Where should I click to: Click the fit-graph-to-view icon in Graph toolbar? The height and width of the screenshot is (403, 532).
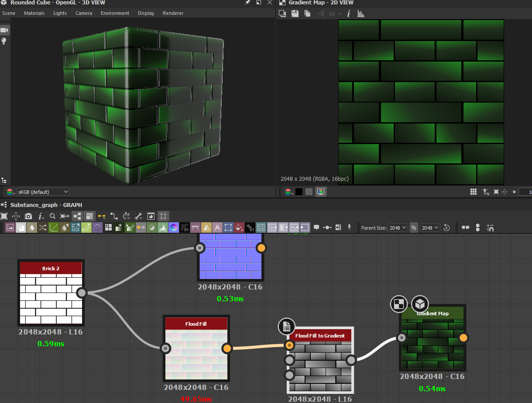coord(4,216)
